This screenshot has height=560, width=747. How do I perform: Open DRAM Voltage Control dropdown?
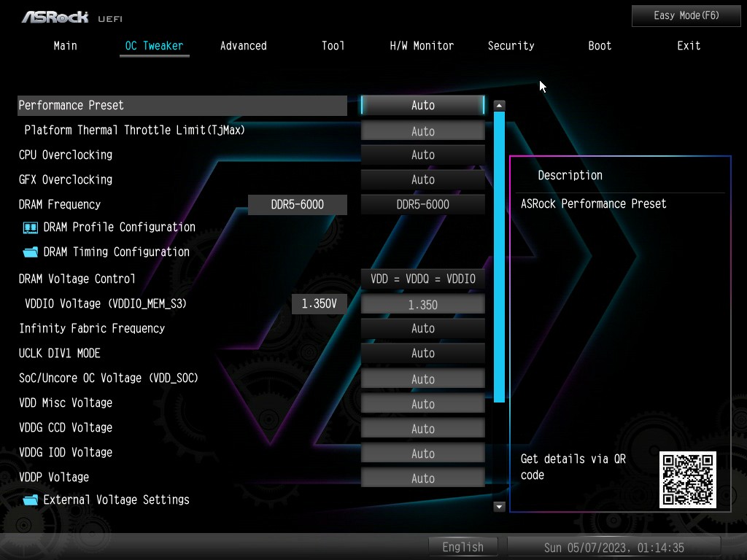tap(422, 279)
